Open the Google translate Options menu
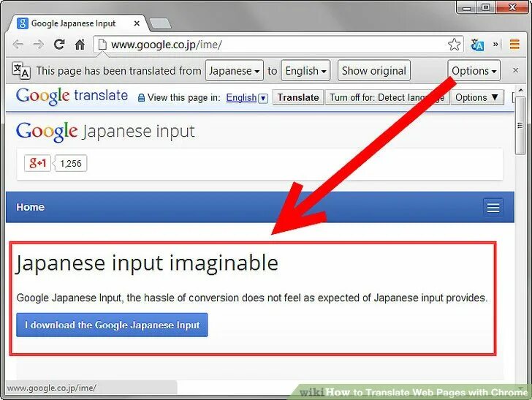This screenshot has width=532, height=400. [476, 97]
